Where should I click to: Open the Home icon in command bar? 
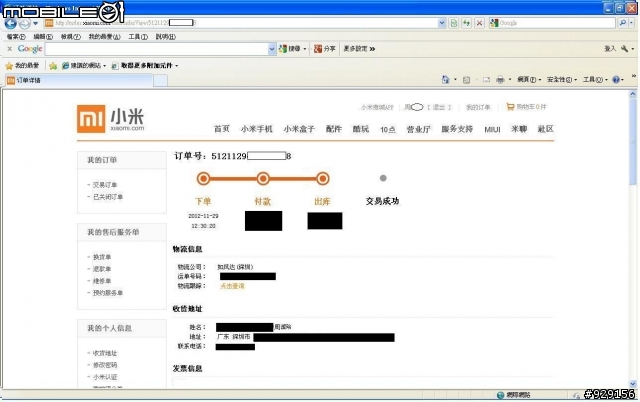point(445,80)
